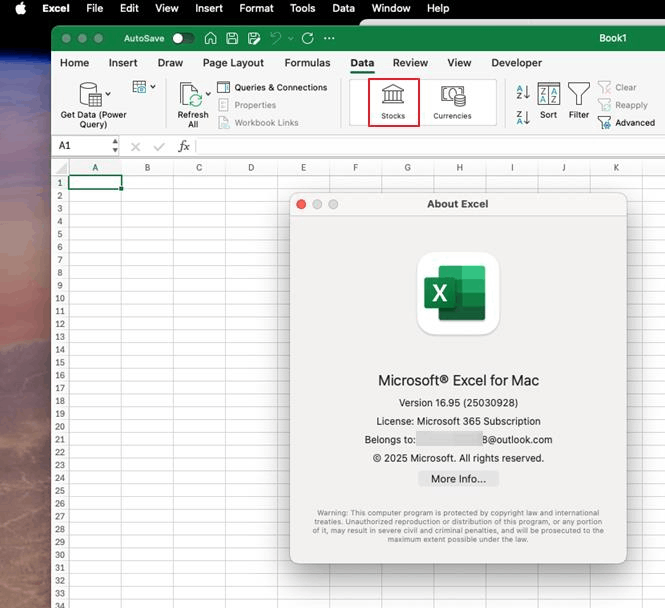
Task: Toggle the AutoSave switch
Action: [x=183, y=38]
